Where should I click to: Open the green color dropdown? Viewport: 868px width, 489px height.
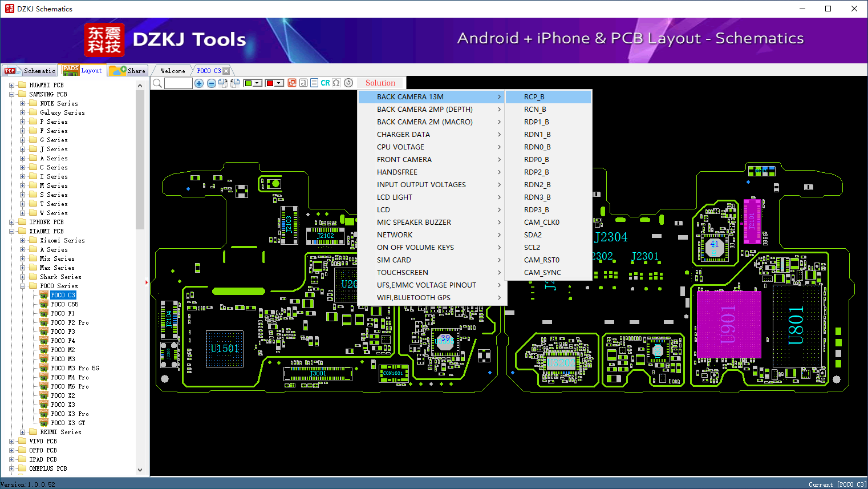click(258, 83)
